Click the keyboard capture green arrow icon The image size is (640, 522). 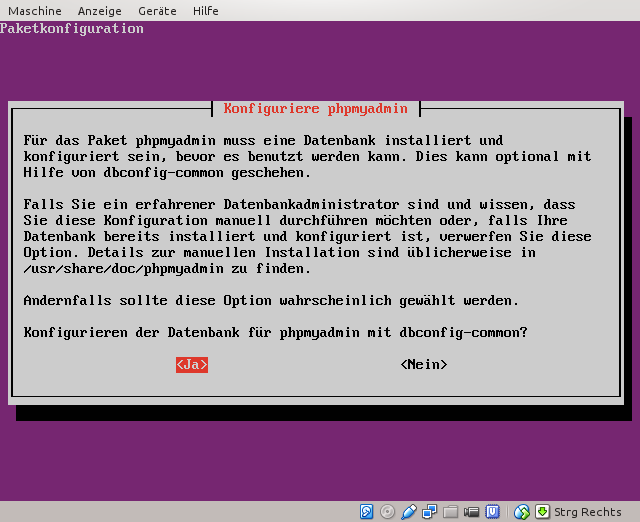(542, 511)
